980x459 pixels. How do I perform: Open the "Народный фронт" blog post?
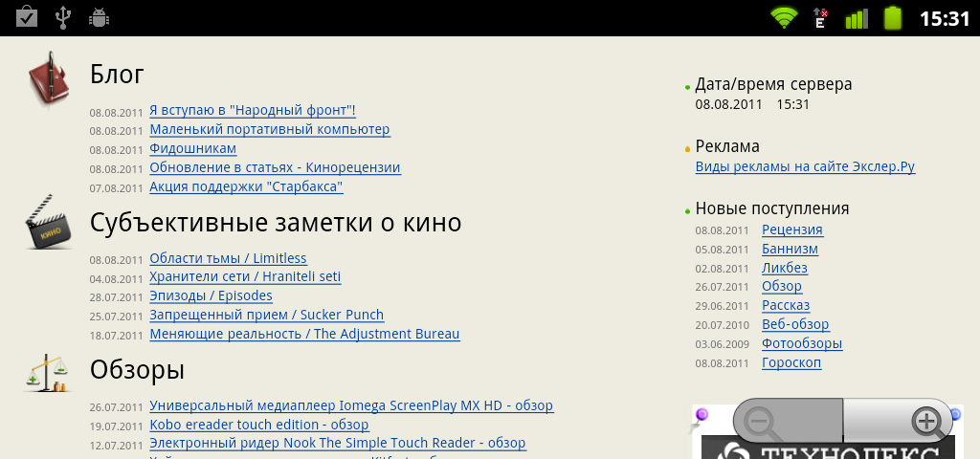[x=253, y=111]
